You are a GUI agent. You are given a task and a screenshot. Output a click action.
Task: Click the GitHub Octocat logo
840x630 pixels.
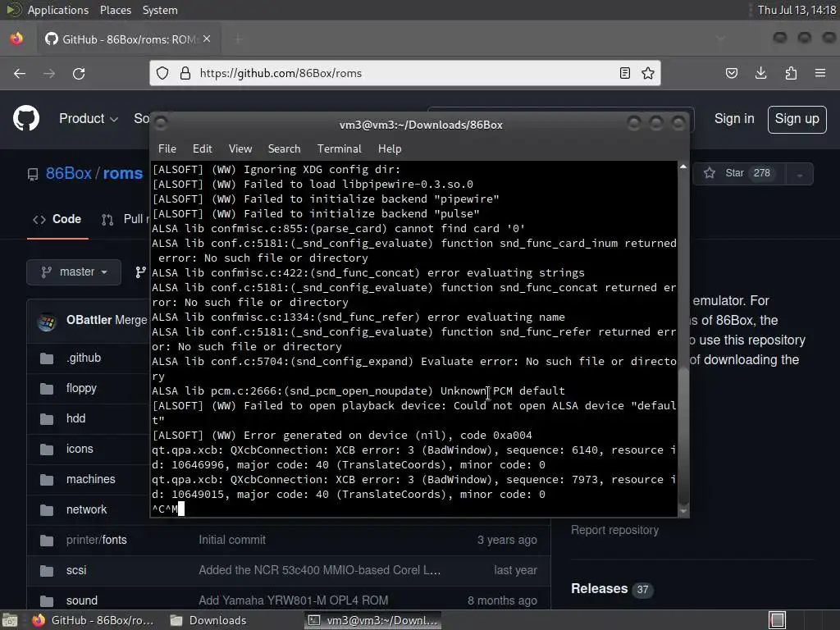coord(26,118)
